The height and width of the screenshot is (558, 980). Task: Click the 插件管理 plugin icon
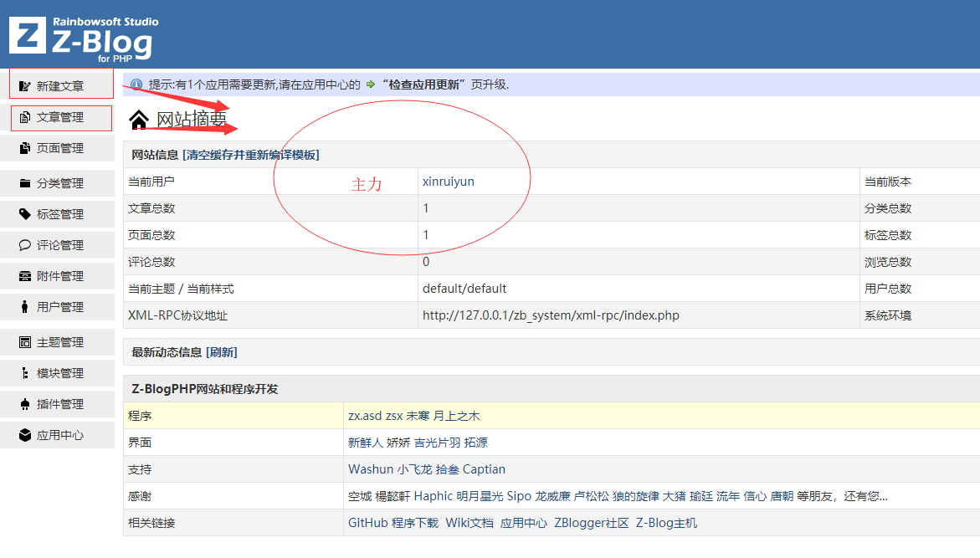click(25, 404)
